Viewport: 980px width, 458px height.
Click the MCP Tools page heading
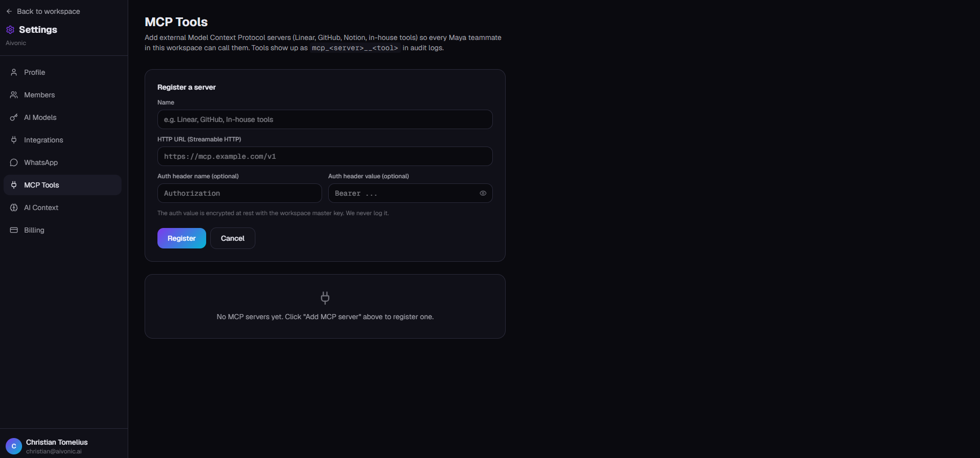(x=176, y=22)
